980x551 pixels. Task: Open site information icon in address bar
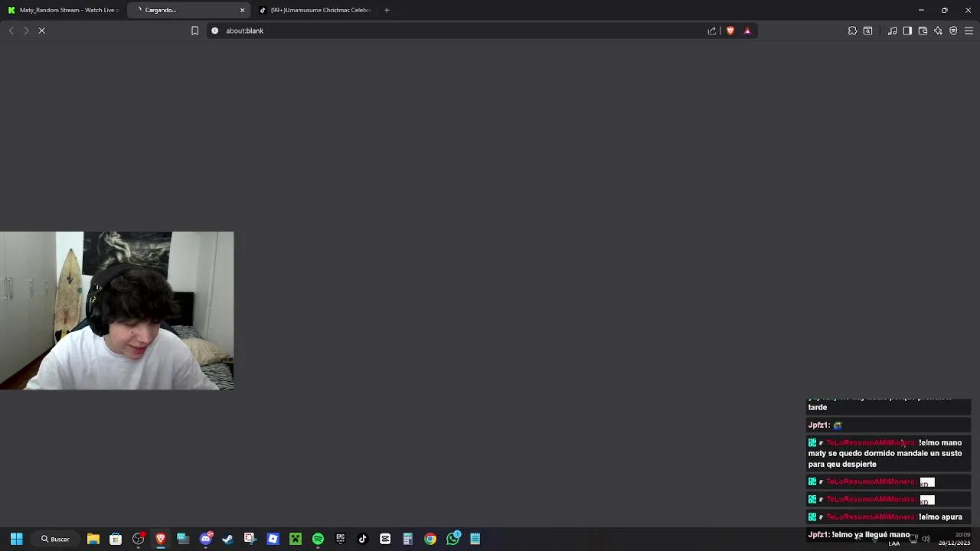pos(214,31)
